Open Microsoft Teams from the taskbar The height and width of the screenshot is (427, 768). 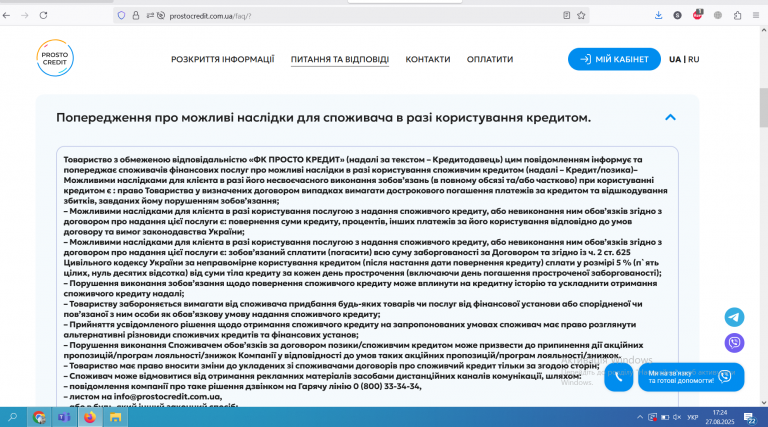click(x=64, y=417)
